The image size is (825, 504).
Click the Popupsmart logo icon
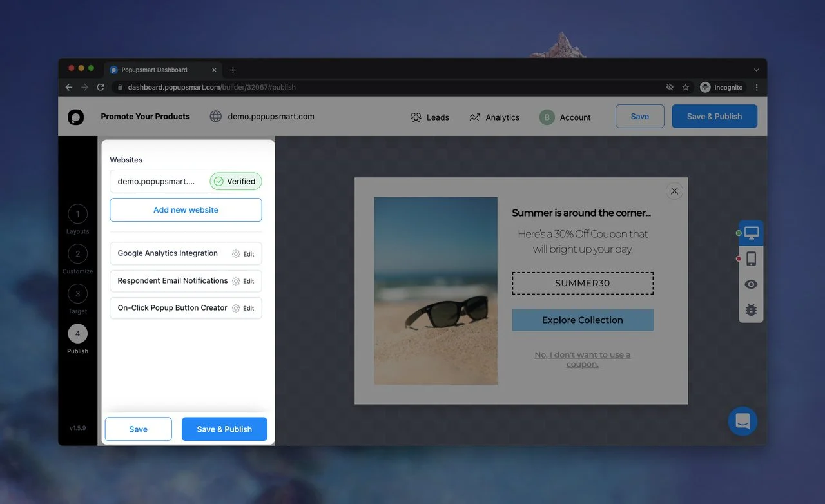[76, 117]
